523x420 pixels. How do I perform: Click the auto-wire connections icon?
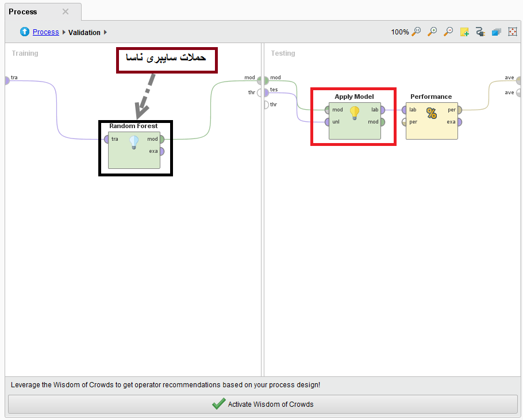pos(480,32)
